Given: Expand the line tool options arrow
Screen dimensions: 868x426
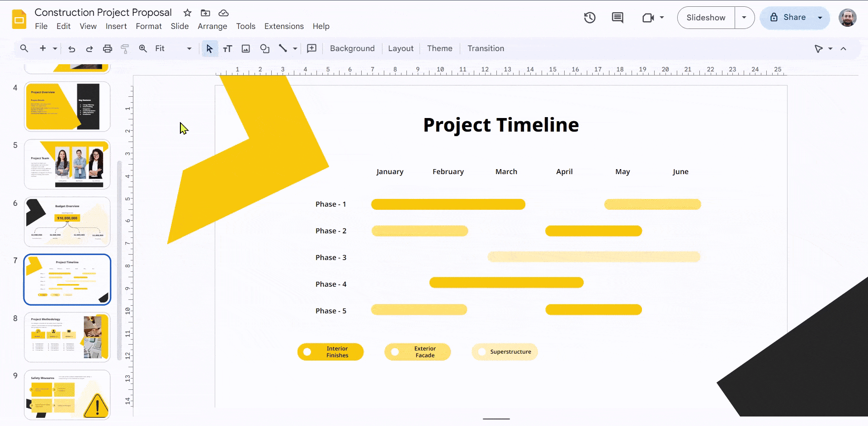Looking at the screenshot, I should click(294, 48).
